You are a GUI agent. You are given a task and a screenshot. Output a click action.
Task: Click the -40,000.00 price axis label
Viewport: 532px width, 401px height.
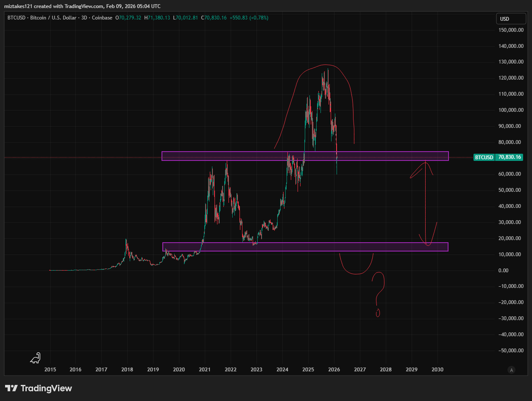511,335
